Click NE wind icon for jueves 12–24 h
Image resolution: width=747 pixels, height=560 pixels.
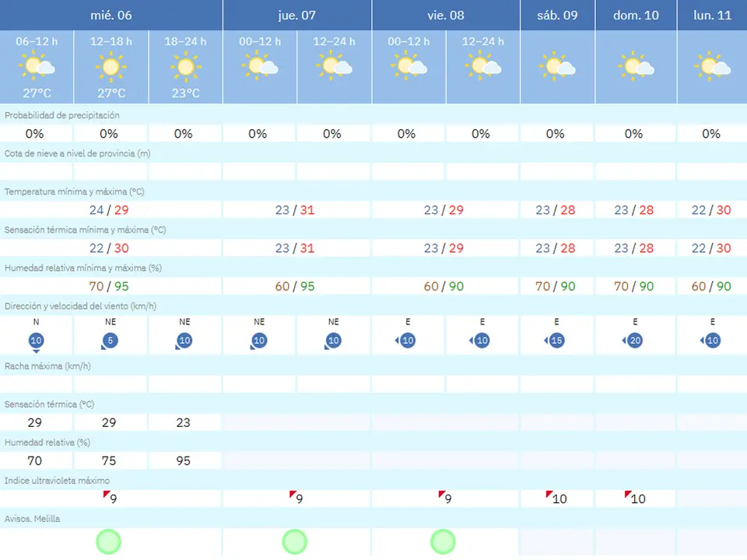tap(333, 341)
